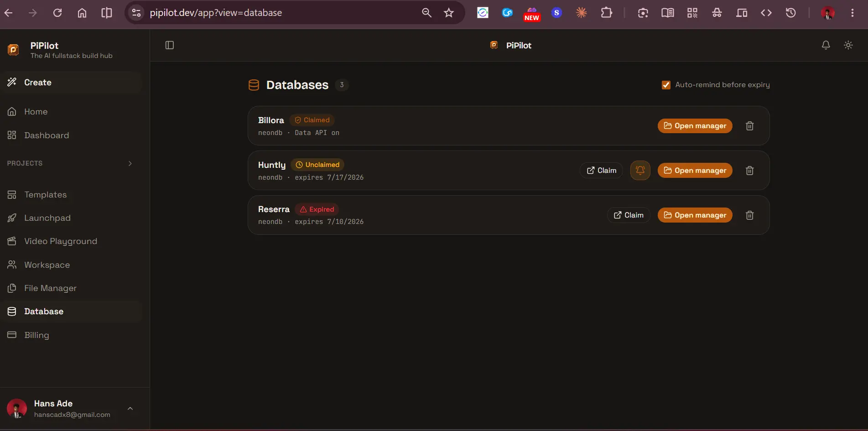Switch theme with the sun icon

pos(848,45)
